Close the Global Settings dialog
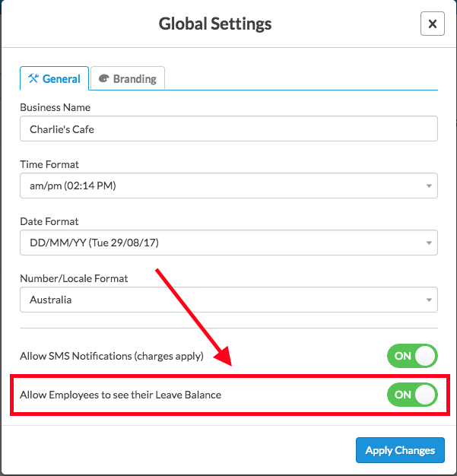The height and width of the screenshot is (476, 457). click(x=432, y=24)
